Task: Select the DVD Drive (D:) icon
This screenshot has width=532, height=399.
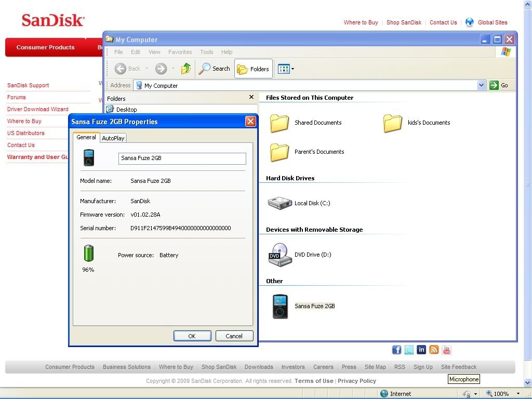Action: [x=280, y=255]
